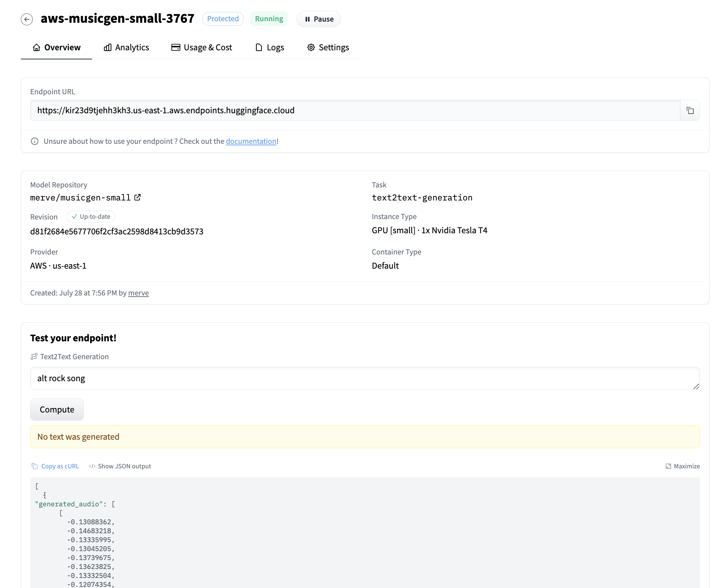Open the documentation link
This screenshot has width=728, height=588.
click(x=251, y=141)
